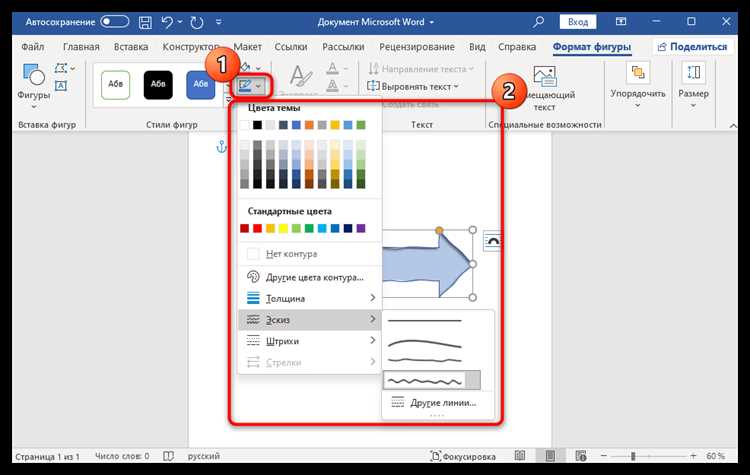The width and height of the screenshot is (750, 475).
Task: Open the Вставка ribbon tab
Action: [x=131, y=47]
